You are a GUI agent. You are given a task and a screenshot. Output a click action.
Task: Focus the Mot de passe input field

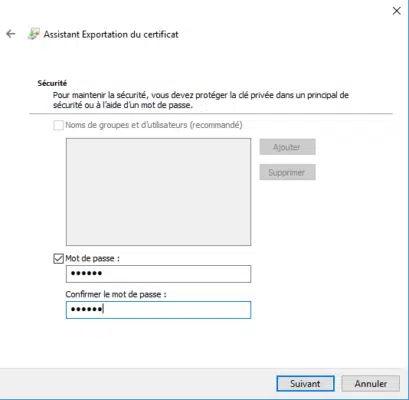pos(158,274)
